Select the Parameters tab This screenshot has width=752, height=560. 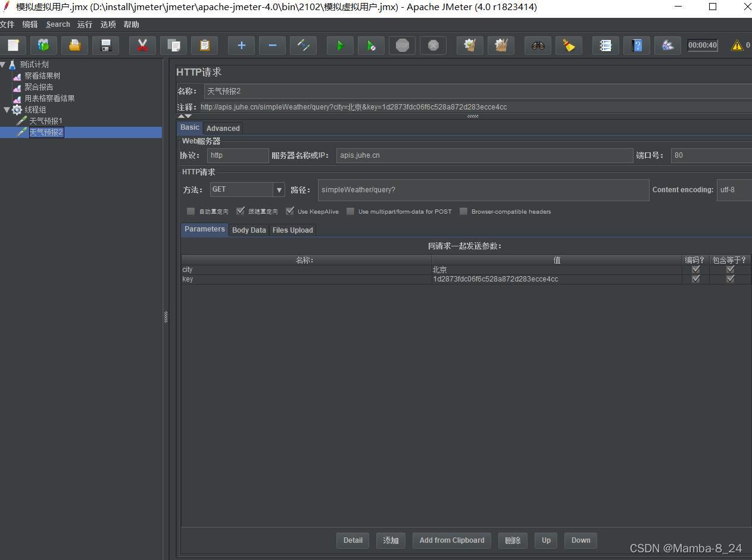point(204,229)
